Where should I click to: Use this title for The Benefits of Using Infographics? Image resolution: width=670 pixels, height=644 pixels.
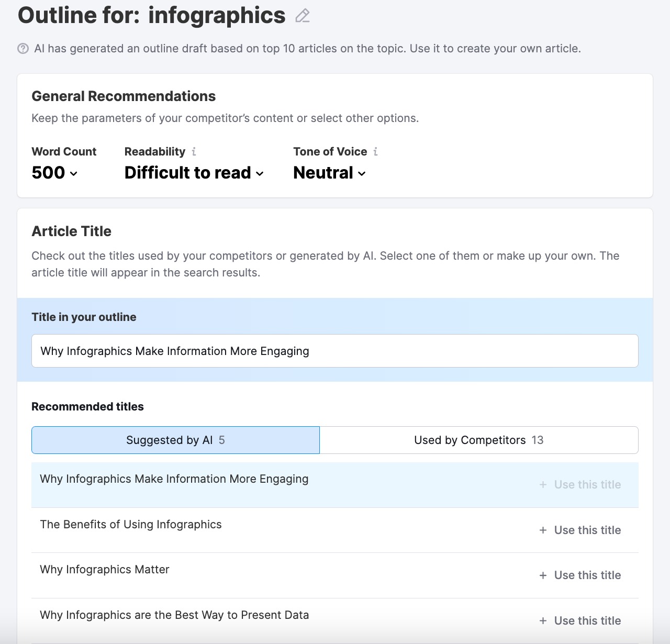pos(580,530)
